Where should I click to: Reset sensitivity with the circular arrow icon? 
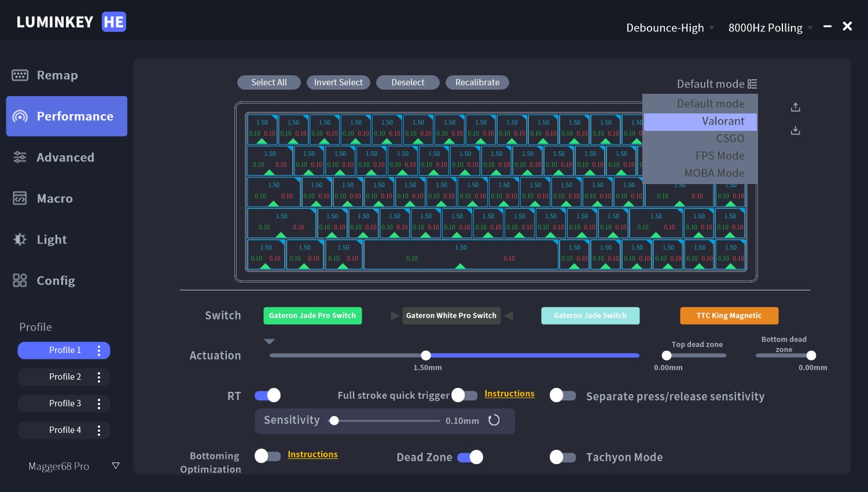coord(494,420)
